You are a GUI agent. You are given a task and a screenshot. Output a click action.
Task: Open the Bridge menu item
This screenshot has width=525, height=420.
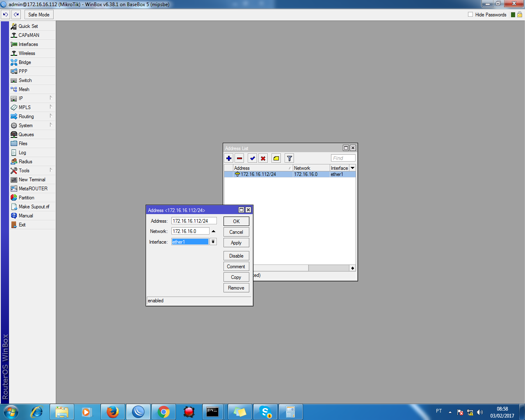tap(32, 62)
